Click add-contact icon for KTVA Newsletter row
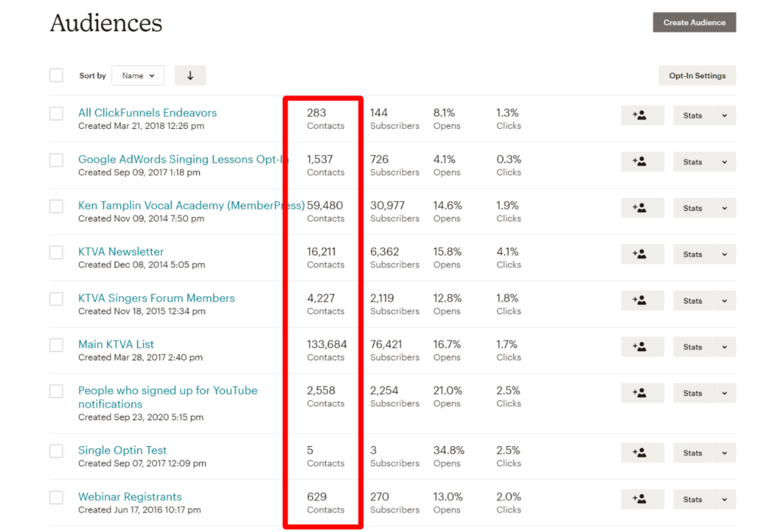Image resolution: width=772 pixels, height=532 pixels. (642, 254)
